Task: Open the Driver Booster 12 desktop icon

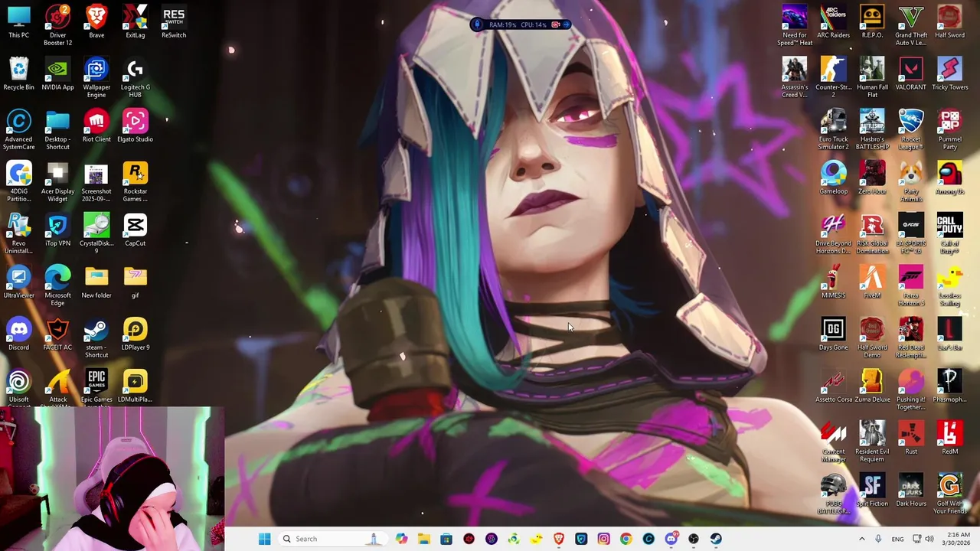Action: [57, 24]
